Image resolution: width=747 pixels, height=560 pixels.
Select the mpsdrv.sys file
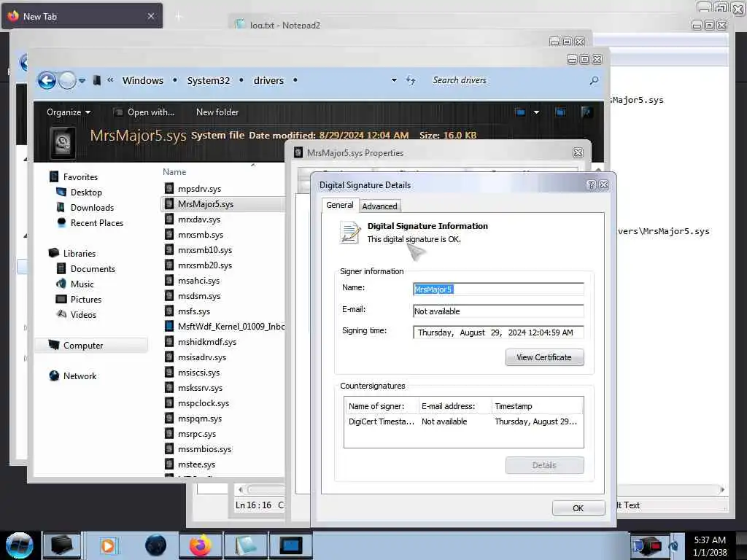(199, 189)
